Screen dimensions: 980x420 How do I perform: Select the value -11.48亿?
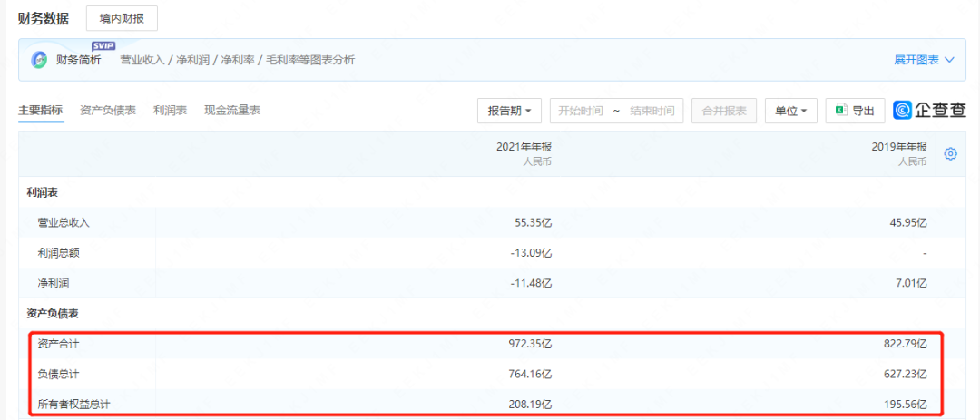(x=529, y=283)
